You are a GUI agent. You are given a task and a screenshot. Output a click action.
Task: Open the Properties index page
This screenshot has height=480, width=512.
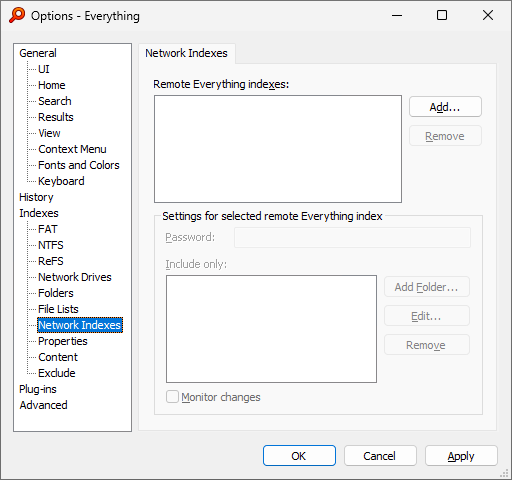point(63,341)
